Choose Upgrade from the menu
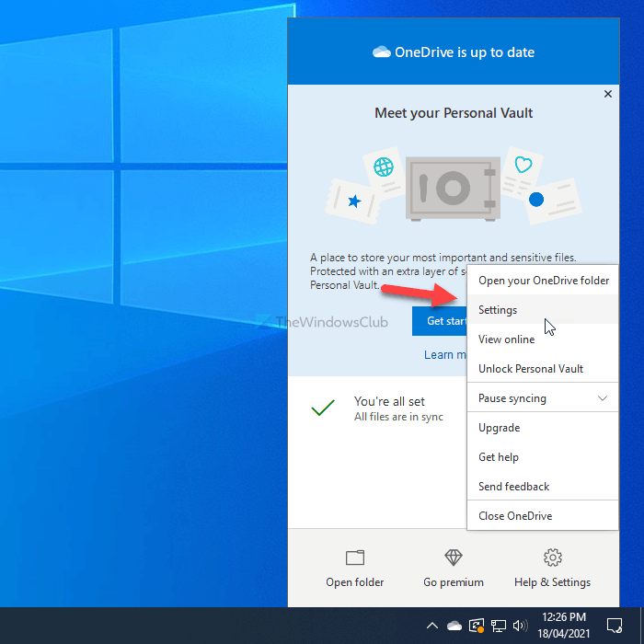Image resolution: width=644 pixels, height=644 pixels. [500, 428]
